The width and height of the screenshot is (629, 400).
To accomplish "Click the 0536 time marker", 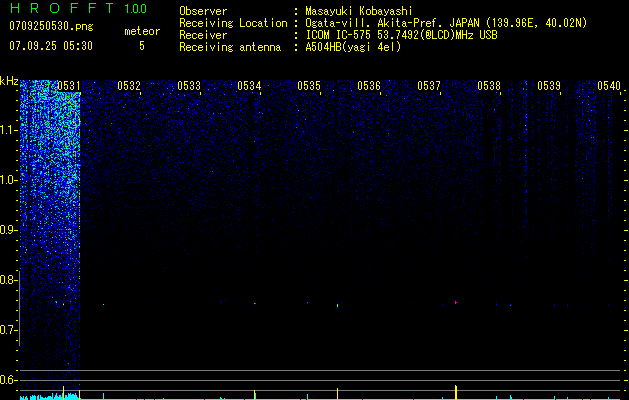I will click(x=369, y=86).
